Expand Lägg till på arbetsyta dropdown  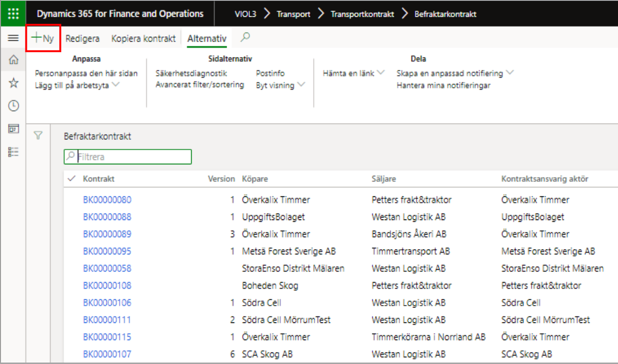click(x=77, y=85)
